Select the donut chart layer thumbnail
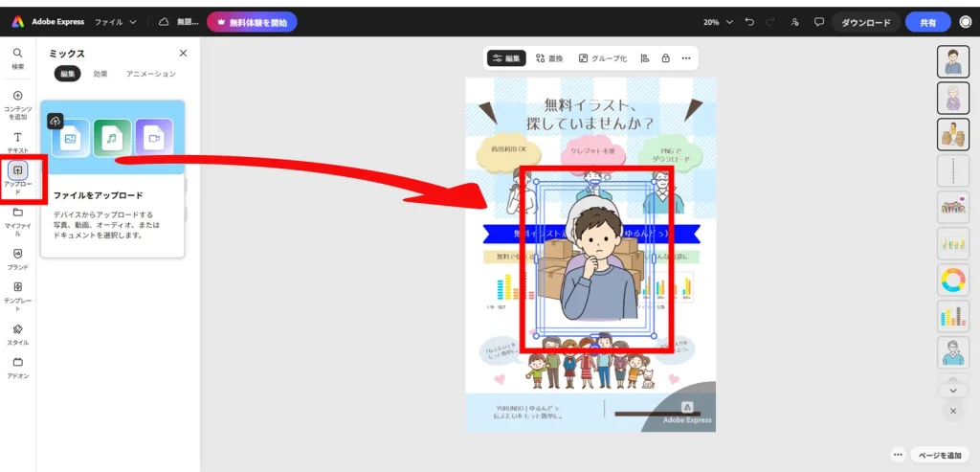 tap(953, 281)
